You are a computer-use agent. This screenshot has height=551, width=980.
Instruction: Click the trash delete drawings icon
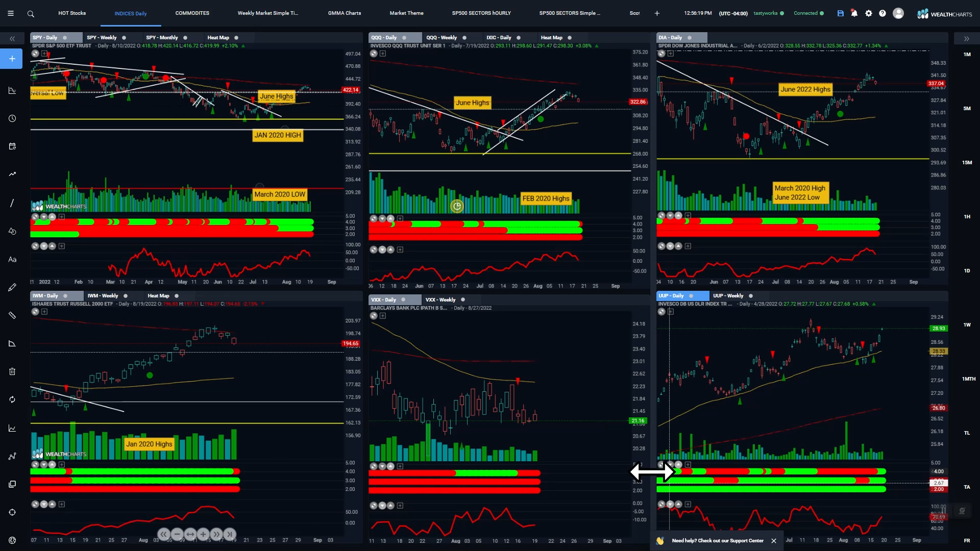[x=12, y=371]
